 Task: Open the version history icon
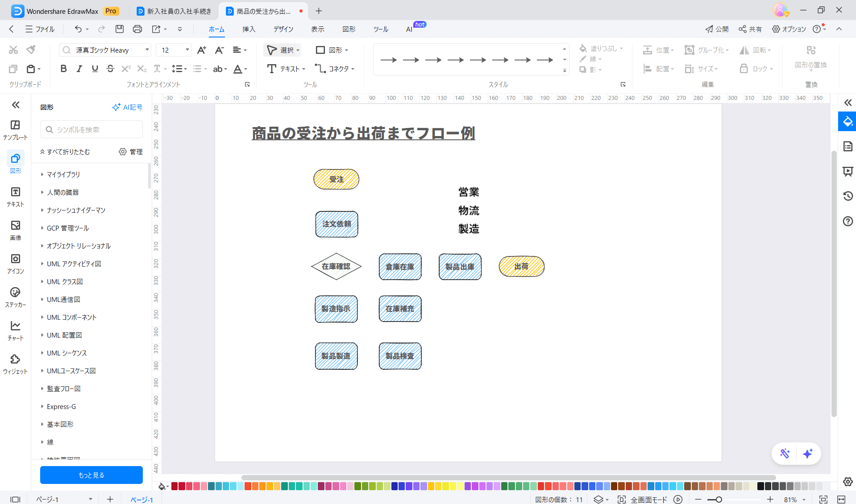click(x=848, y=196)
